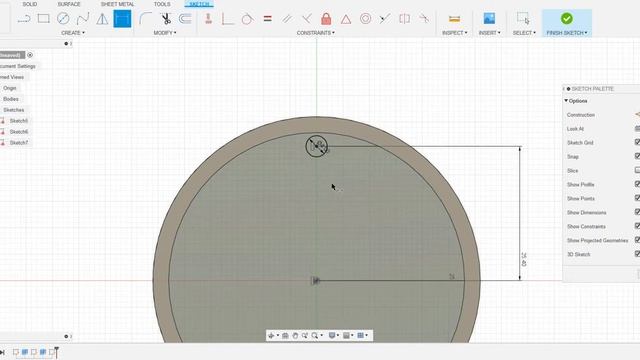Select the Circle sketch tool
Screen dimensions: 640x360
point(63,18)
